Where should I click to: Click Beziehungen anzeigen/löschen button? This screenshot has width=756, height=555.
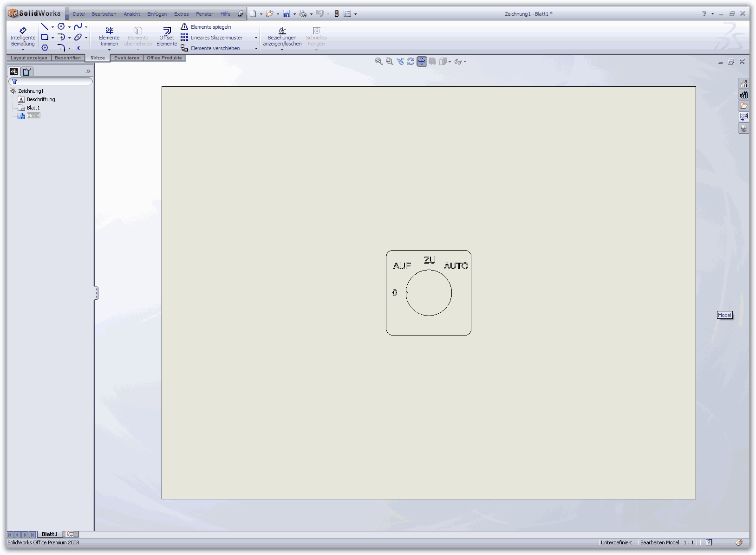click(282, 37)
